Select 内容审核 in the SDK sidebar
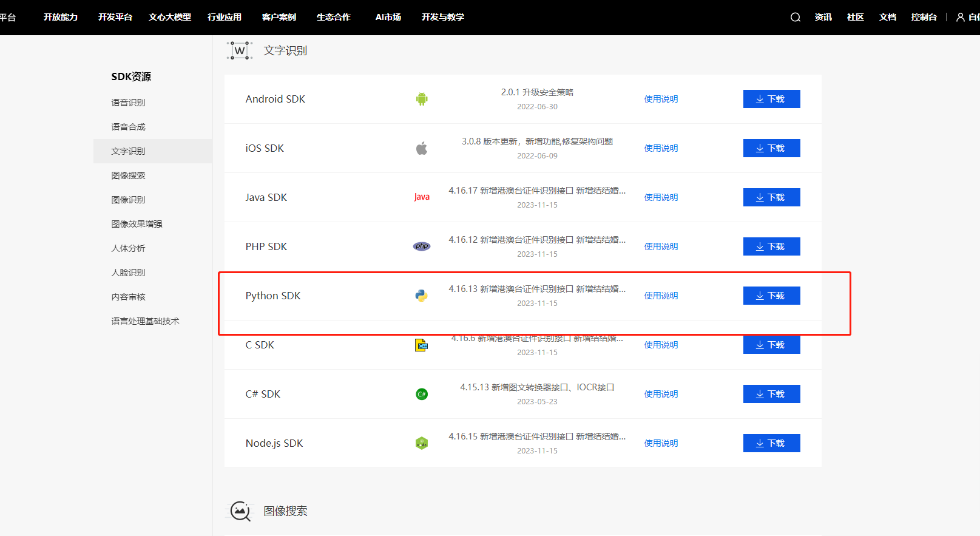Screen dimensions: 980x536 [128, 297]
